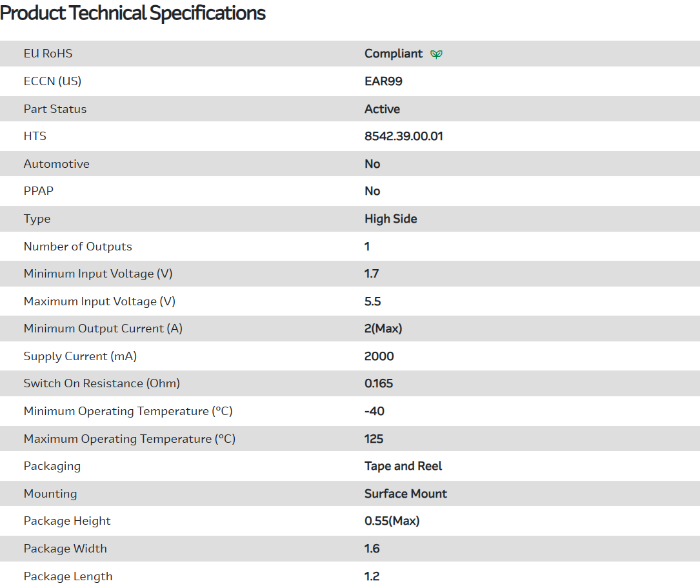Screen dimensions: 700x588
Task: Click the Tape and Reel packaging value
Action: coord(403,466)
